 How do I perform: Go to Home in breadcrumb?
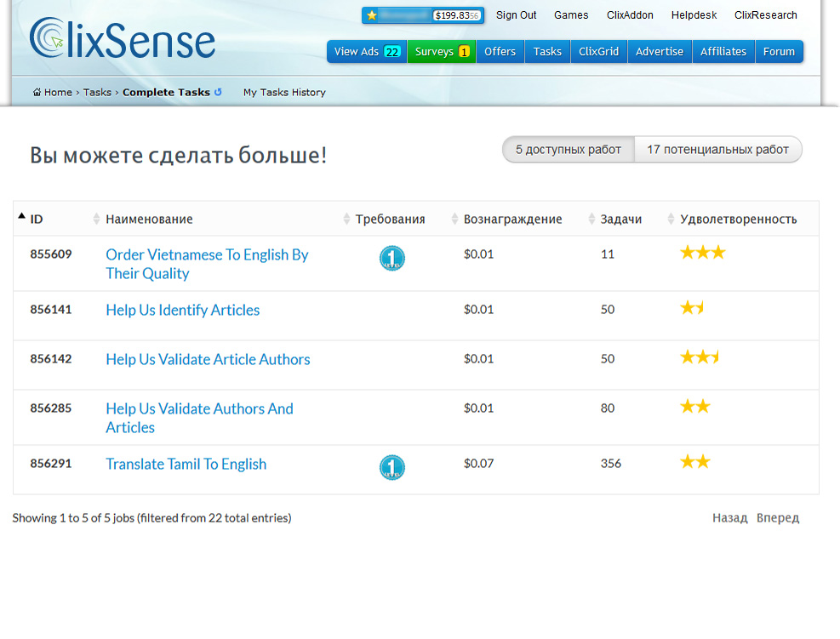pos(58,92)
